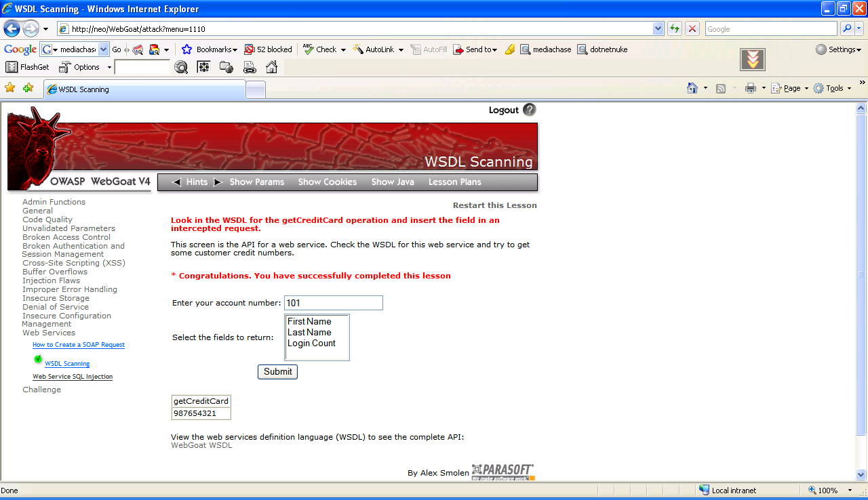Refresh the page with the green arrows icon

pos(674,28)
